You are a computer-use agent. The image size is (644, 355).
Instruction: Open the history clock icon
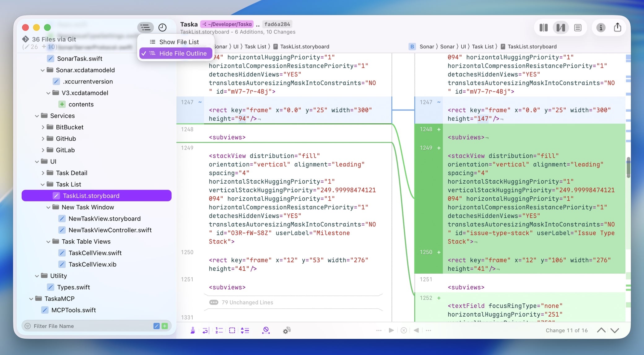[162, 28]
